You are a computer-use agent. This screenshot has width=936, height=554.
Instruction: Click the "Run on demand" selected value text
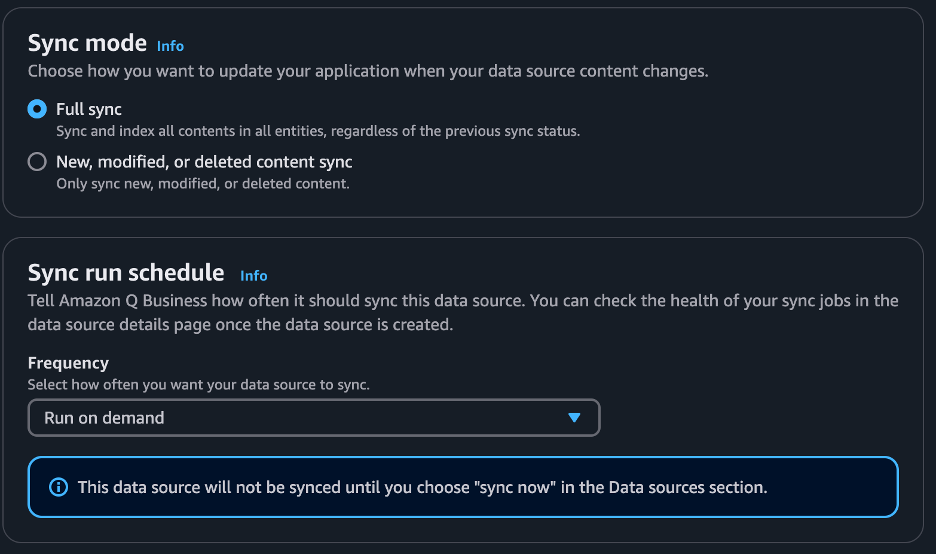[x=104, y=418]
